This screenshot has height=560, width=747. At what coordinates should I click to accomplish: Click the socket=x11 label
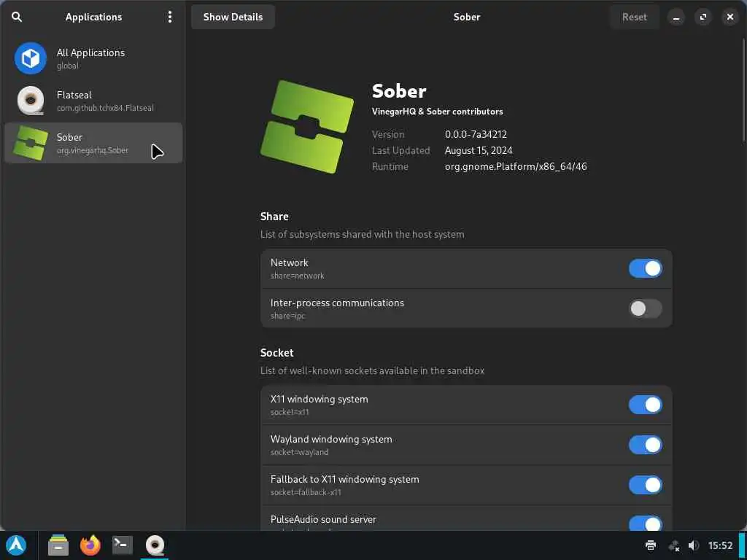(290, 412)
